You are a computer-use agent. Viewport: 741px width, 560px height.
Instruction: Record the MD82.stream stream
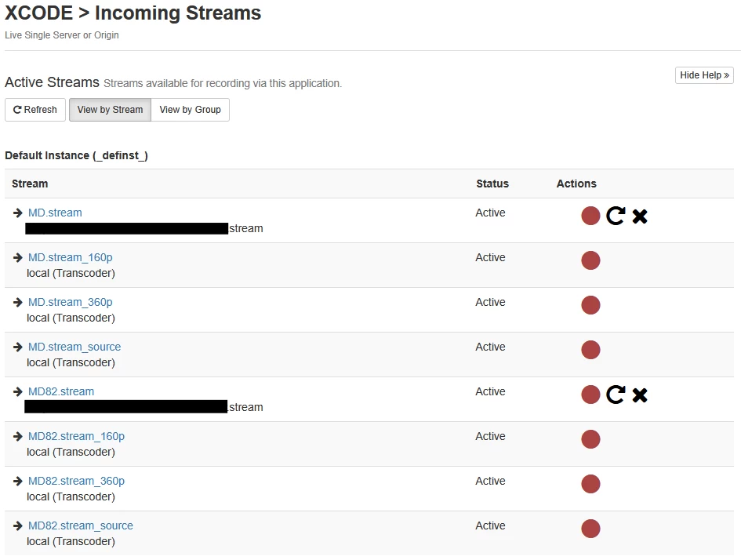point(590,395)
